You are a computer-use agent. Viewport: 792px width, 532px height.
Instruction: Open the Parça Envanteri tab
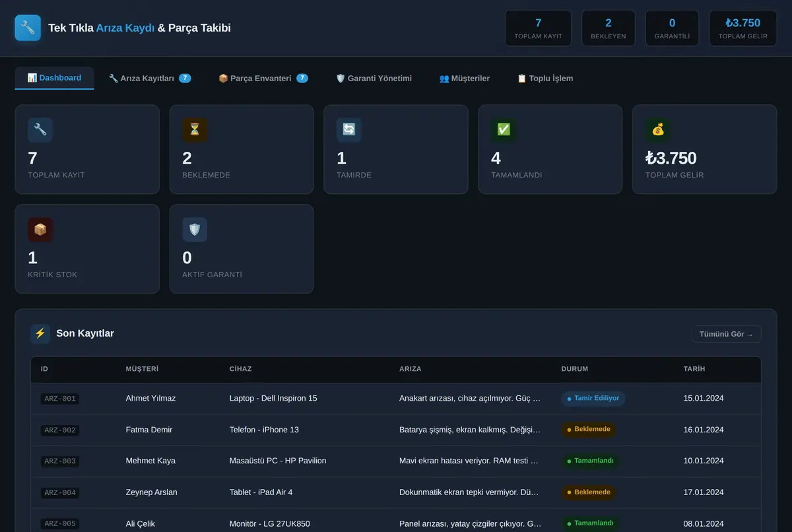tap(263, 78)
